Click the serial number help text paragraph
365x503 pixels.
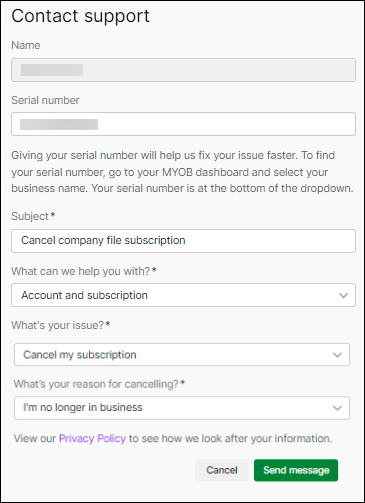click(182, 172)
